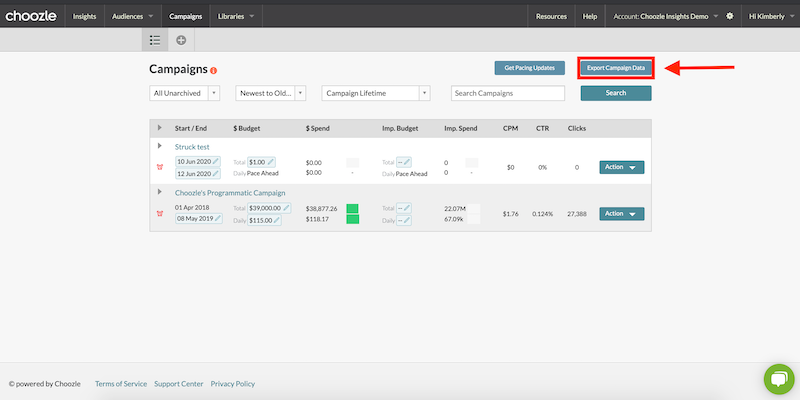Viewport: 800px width, 400px height.
Task: Click the $1.76 CPM value
Action: (x=510, y=214)
